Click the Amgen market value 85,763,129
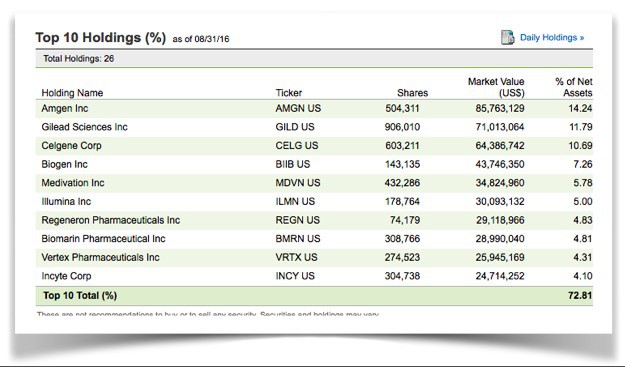The height and width of the screenshot is (367, 625). pyautogui.click(x=500, y=108)
